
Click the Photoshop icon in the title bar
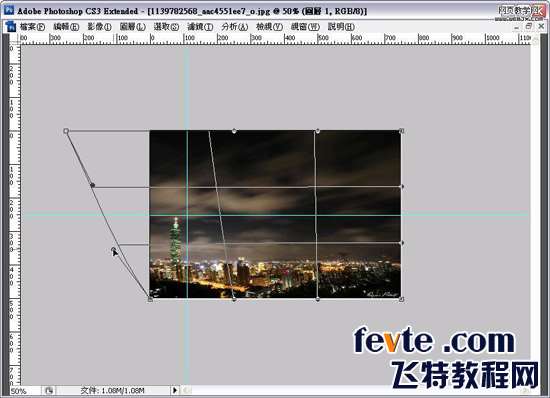pyautogui.click(x=8, y=10)
